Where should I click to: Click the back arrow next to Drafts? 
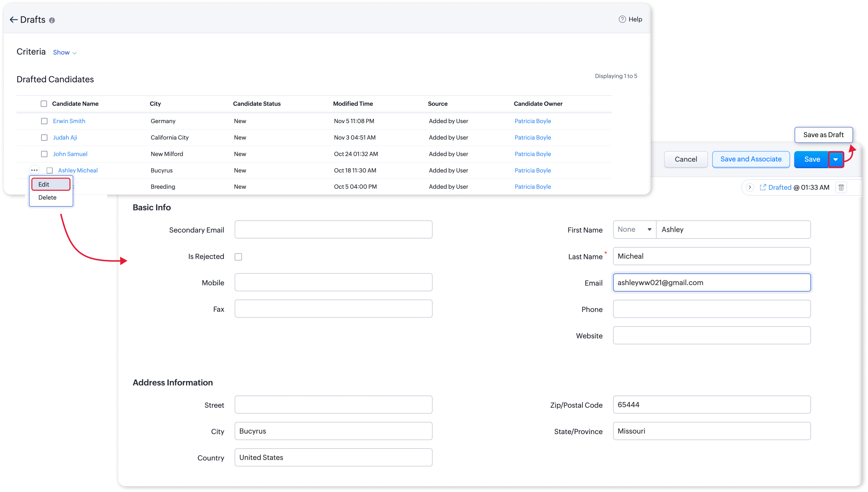tap(14, 20)
